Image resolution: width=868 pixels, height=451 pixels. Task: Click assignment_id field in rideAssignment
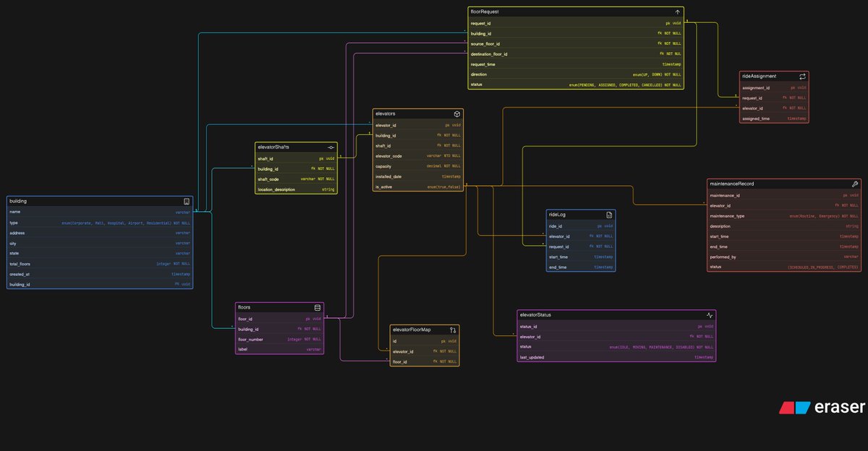tap(774, 87)
